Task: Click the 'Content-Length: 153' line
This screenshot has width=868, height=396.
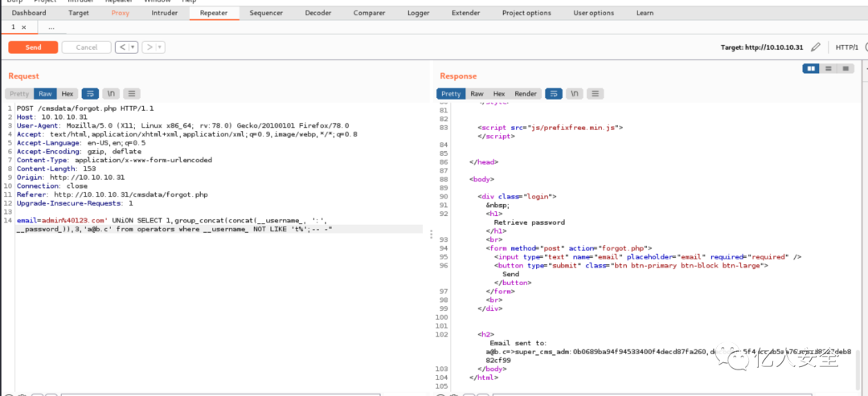Action: [x=56, y=168]
